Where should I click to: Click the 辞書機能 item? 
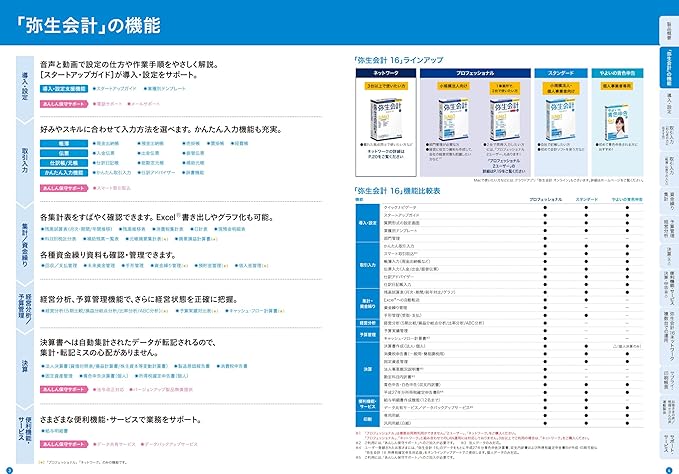(193, 172)
